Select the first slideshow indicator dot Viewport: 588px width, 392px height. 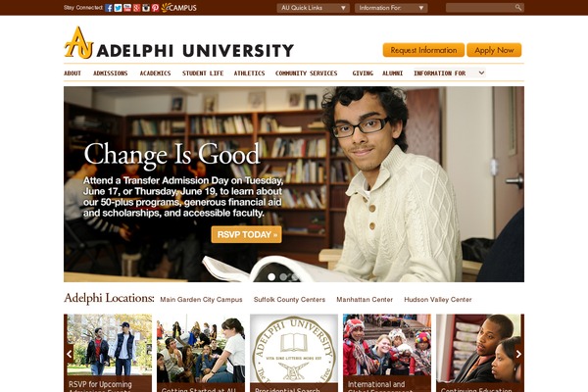coord(271,276)
